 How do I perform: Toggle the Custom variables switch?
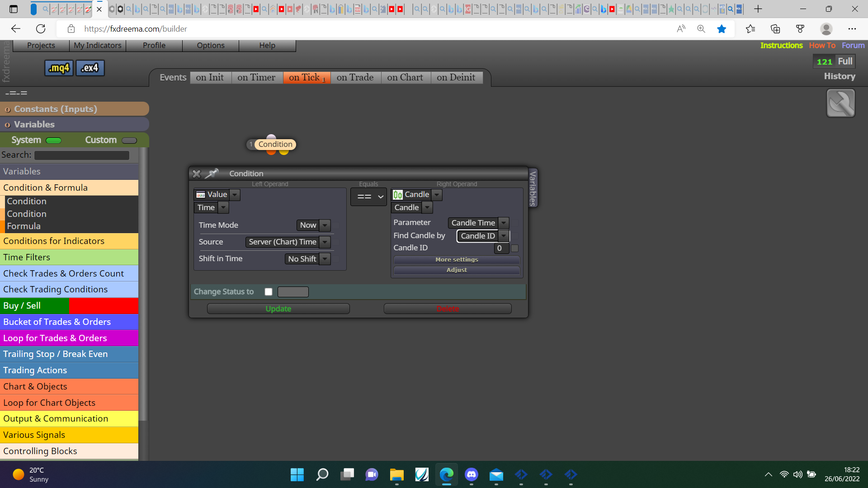click(129, 141)
